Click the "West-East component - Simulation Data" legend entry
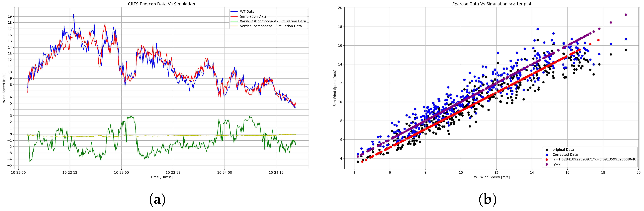Viewport: 644px width, 211px height. click(273, 21)
